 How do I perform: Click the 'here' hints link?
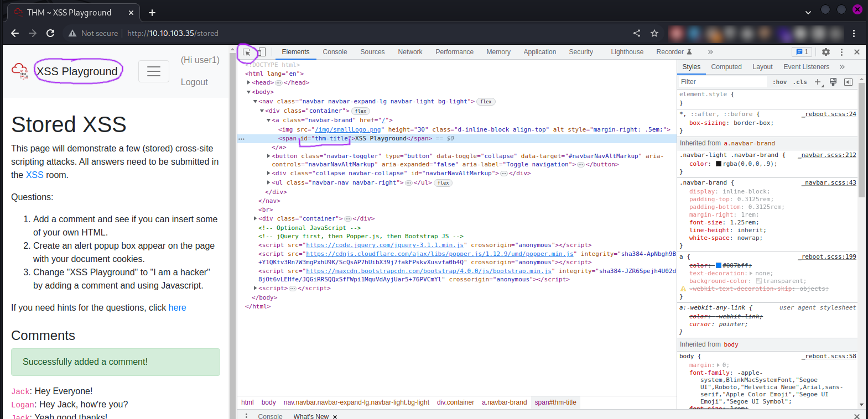[x=177, y=307]
